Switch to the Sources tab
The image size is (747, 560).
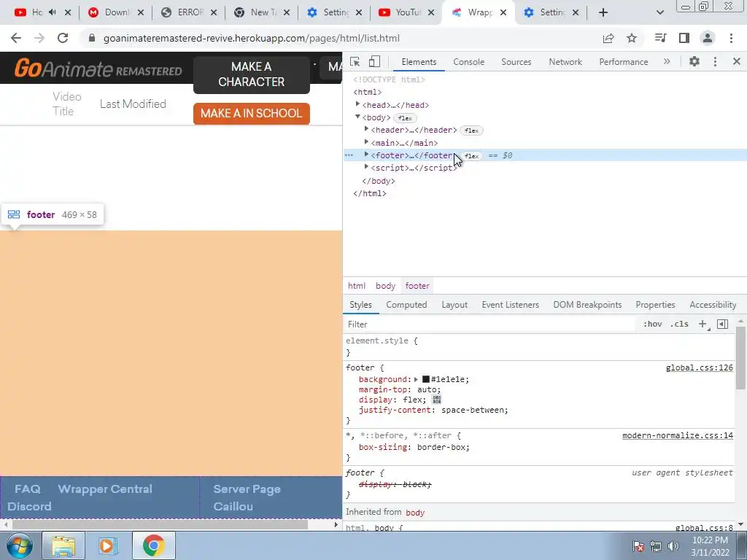(516, 62)
